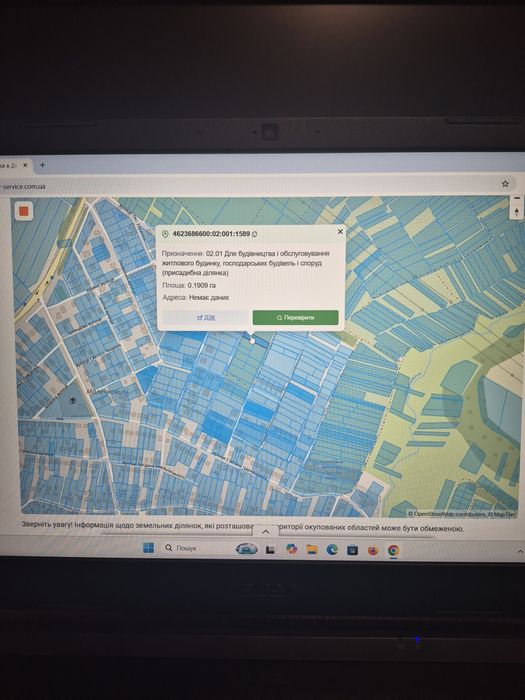Copy the cadastral number 4623686600:02:001:1589
Viewport: 525px width, 700px height.
tap(254, 234)
